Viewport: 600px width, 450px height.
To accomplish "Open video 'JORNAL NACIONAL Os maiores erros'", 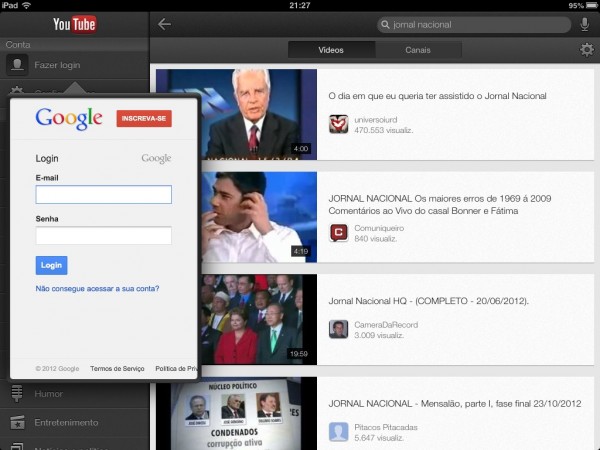I will pyautogui.click(x=440, y=205).
